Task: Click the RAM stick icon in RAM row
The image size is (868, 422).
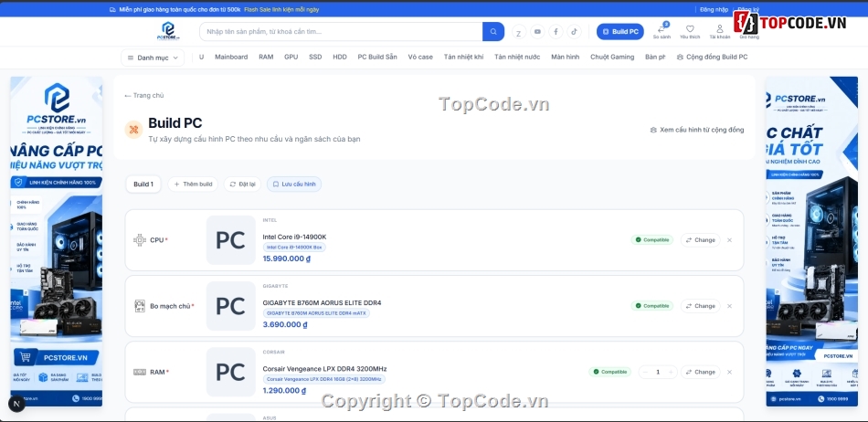Action: coord(140,372)
